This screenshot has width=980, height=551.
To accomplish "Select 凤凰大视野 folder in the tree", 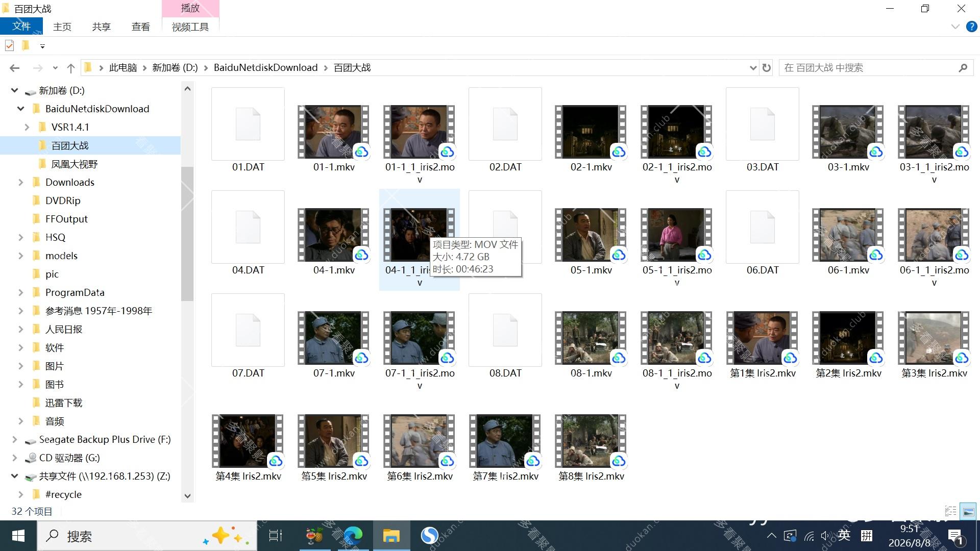I will click(75, 164).
